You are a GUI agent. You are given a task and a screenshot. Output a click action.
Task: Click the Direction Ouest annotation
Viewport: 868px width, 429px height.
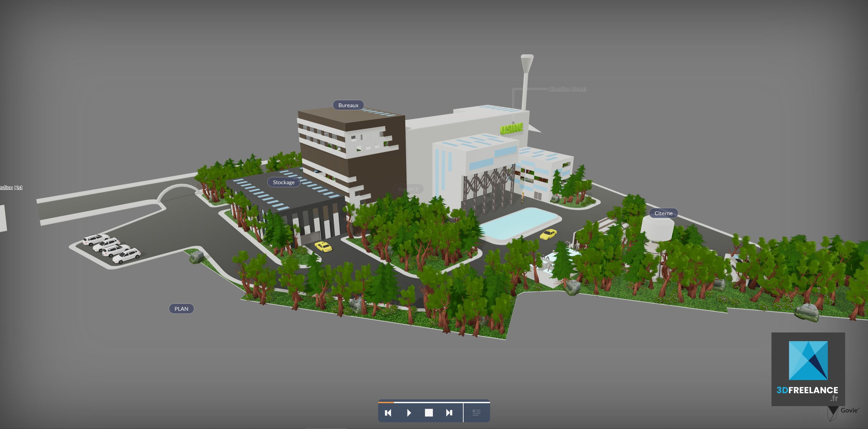click(567, 89)
